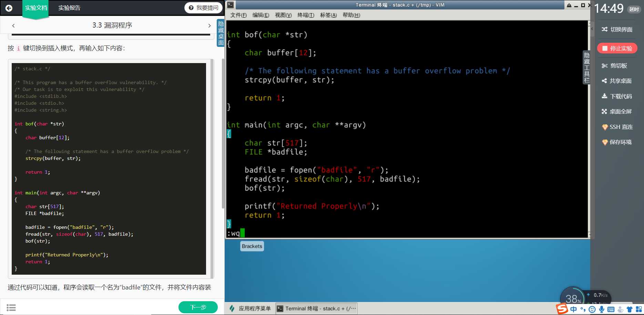The height and width of the screenshot is (315, 644).
Task: Click 'char buffer[12];' in lab document
Action: tap(48, 138)
